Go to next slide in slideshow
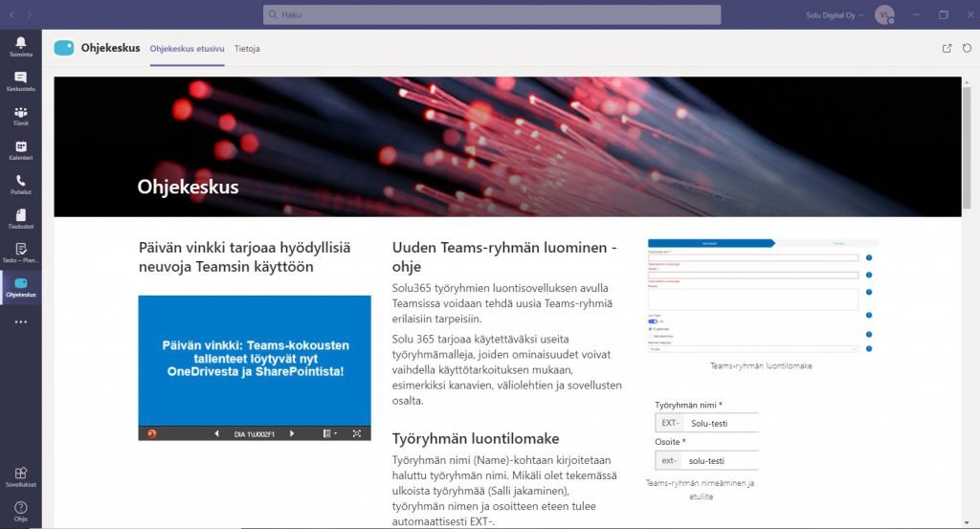Viewport: 980px width, 529px height. point(292,433)
